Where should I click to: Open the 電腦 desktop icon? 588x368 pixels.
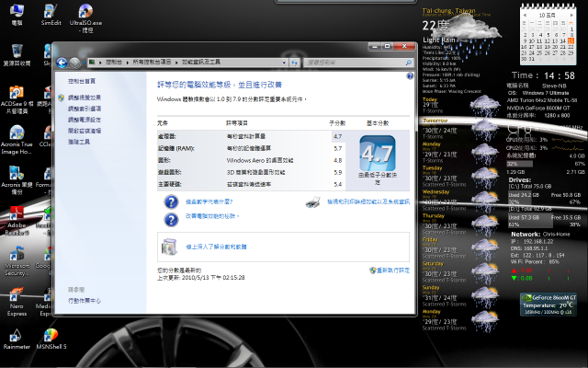(x=17, y=15)
